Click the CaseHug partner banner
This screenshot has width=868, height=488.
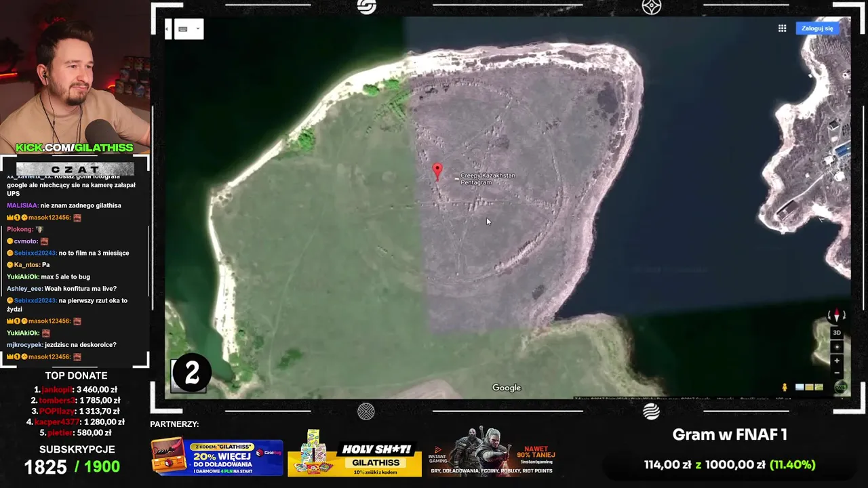[217, 457]
